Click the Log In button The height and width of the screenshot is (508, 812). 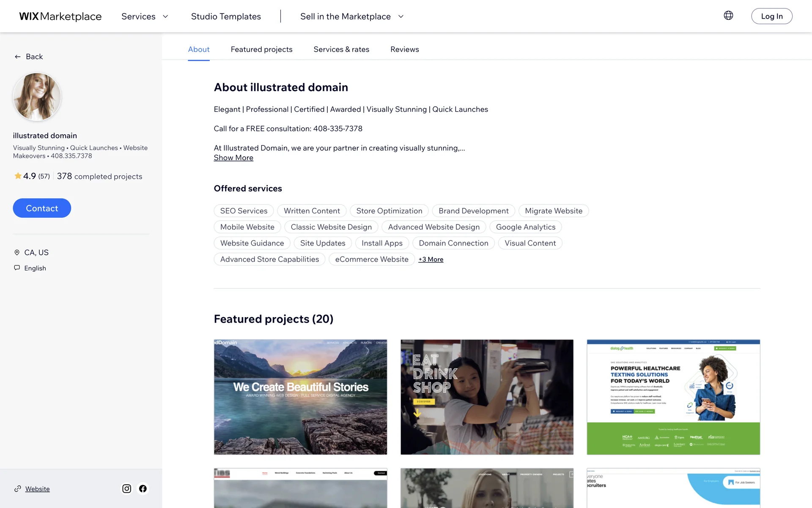point(771,17)
